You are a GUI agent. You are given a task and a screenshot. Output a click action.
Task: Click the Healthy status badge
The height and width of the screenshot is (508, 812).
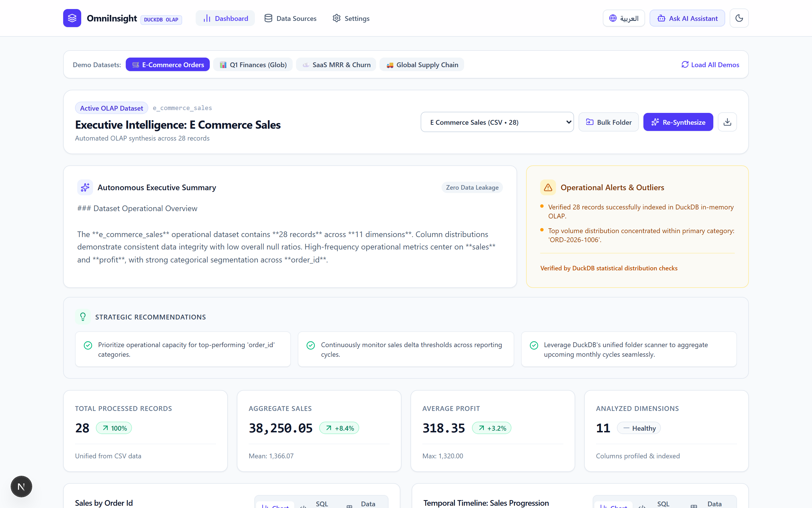[x=639, y=428]
